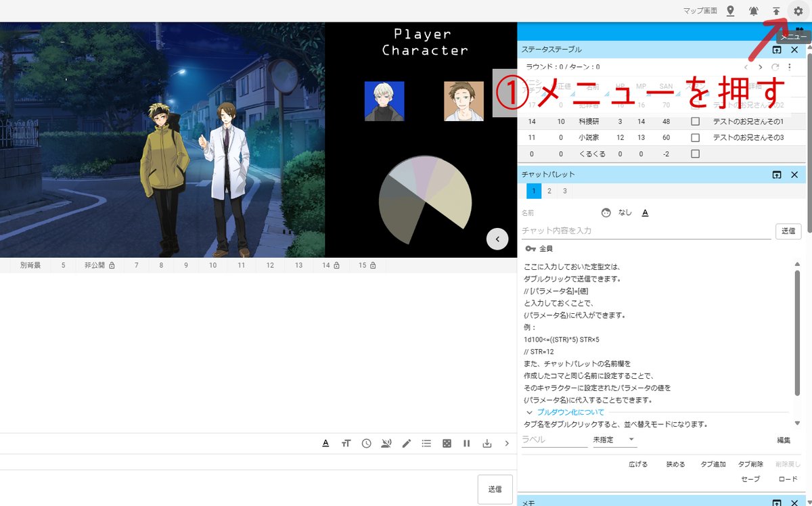Image resolution: width=812 pixels, height=506 pixels.
Task: Click the download log icon in chat toolbar
Action: pyautogui.click(x=487, y=444)
